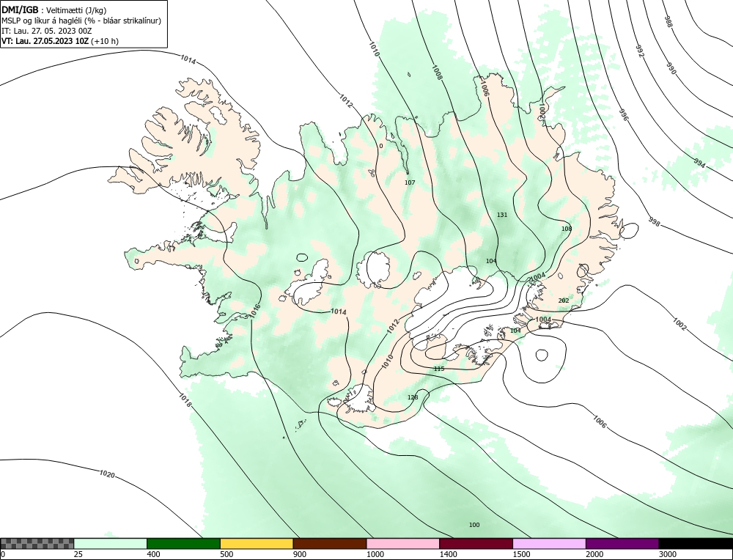Click the 1018 isobar label
This screenshot has width=733, height=560.
pyautogui.click(x=185, y=399)
